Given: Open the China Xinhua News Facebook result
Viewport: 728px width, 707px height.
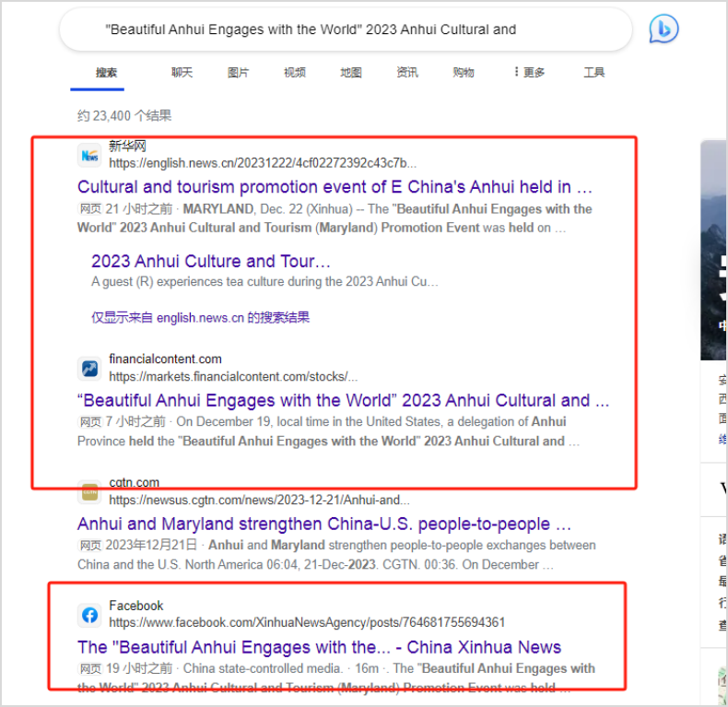Looking at the screenshot, I should (319, 646).
